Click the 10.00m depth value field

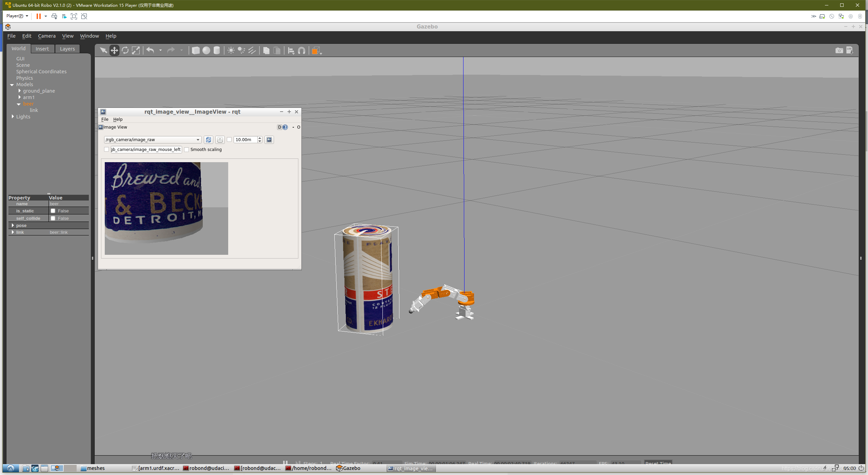[245, 140]
